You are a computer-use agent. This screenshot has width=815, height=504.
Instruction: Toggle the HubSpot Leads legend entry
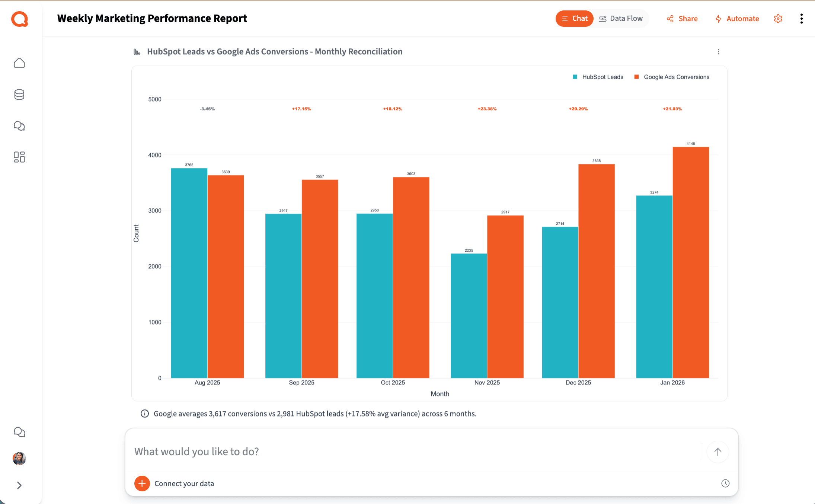[598, 77]
